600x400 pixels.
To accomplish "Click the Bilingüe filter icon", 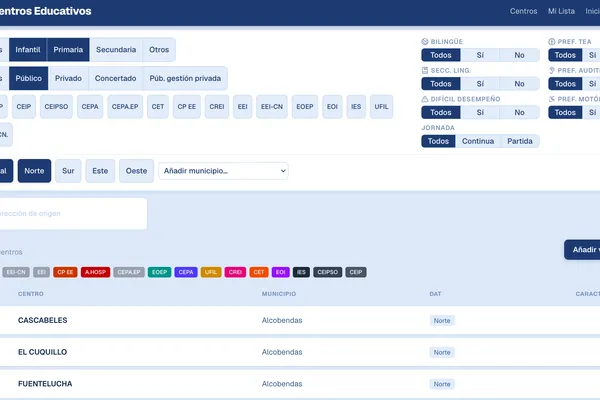I will [x=425, y=42].
